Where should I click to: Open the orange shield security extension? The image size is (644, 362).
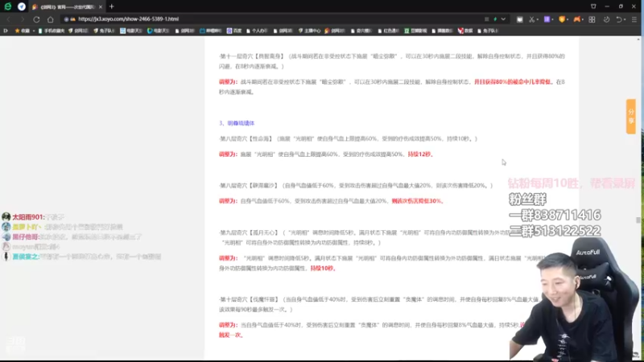pos(561,19)
